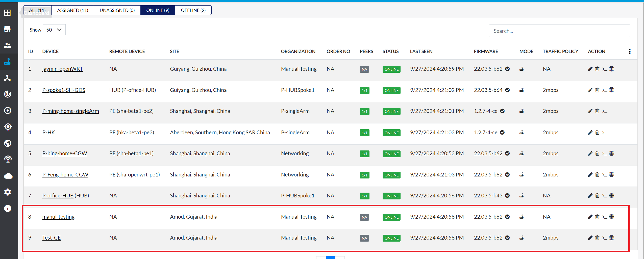Switch to the ASSIGNED (11) tab

click(73, 10)
